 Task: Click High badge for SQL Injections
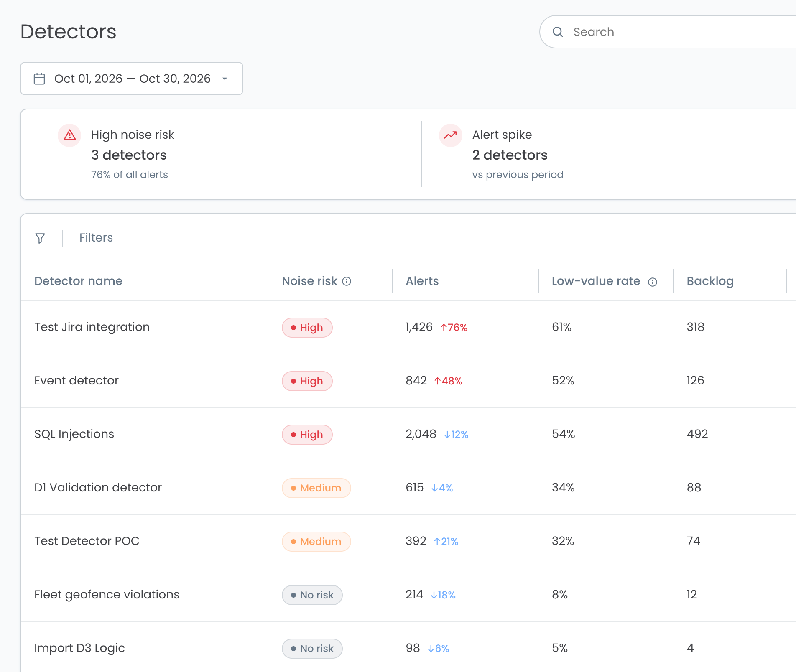307,435
